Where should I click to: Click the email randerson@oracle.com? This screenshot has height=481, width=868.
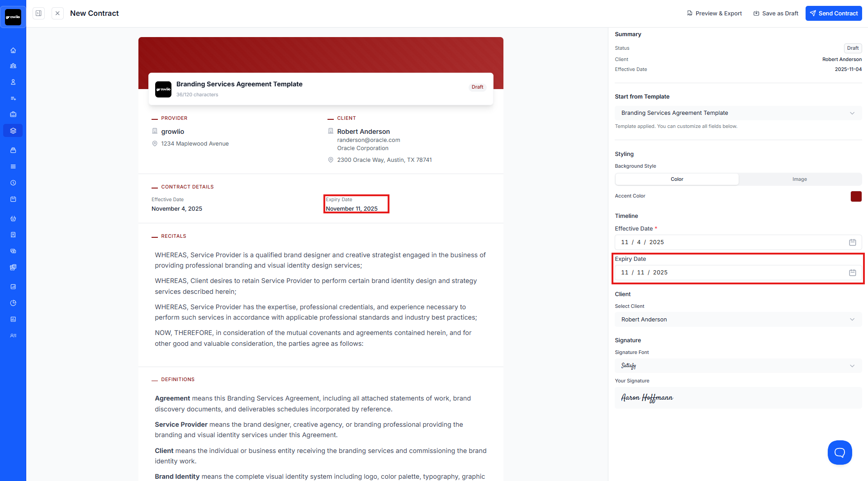click(369, 140)
